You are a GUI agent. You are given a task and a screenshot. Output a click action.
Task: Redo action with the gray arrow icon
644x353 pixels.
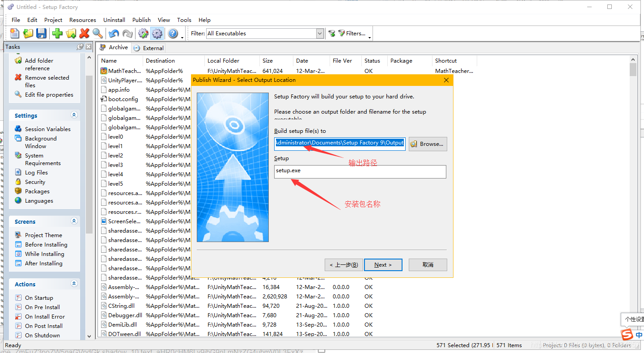click(127, 33)
